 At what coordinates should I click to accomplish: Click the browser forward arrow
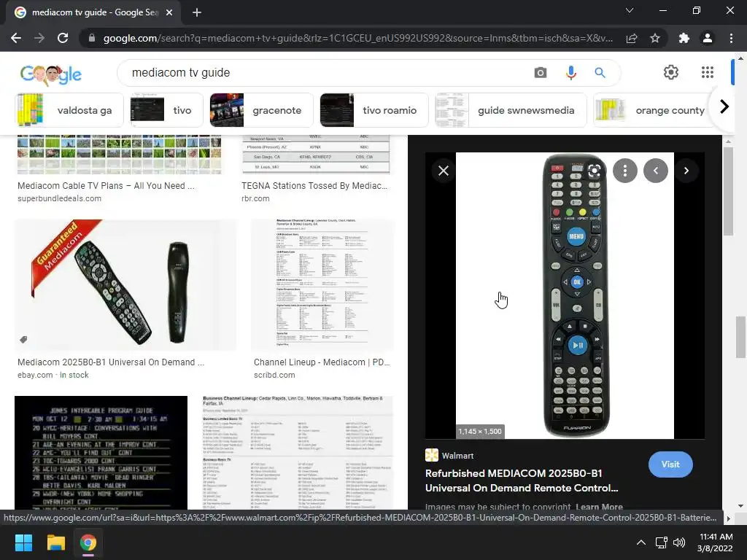click(39, 38)
